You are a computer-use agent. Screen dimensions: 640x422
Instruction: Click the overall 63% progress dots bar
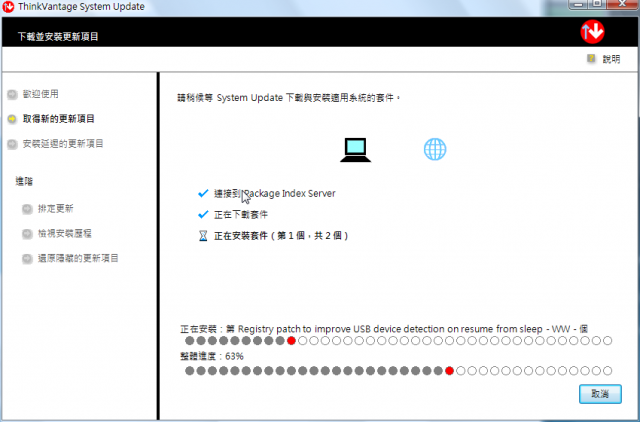[398, 371]
